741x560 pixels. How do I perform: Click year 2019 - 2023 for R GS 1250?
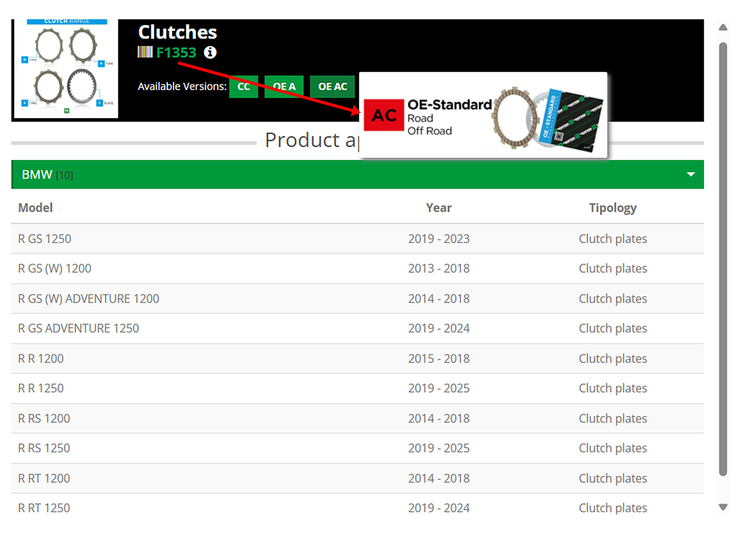439,239
